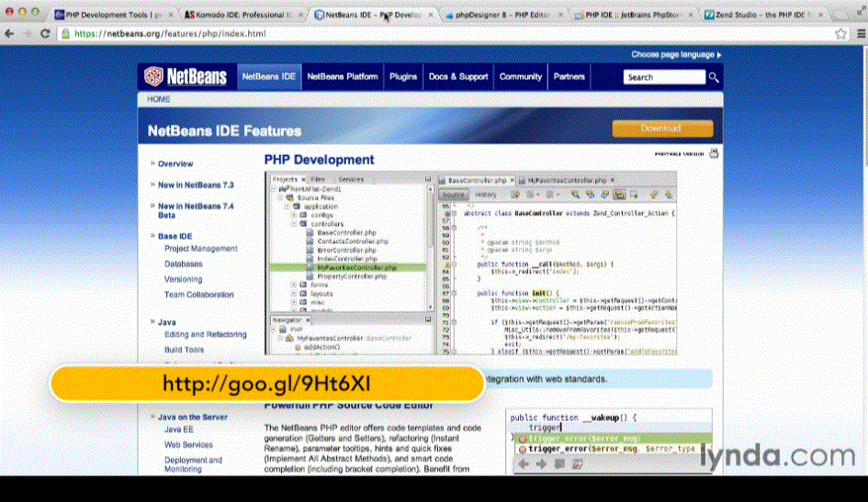Open Versioning sidebar link

tap(183, 280)
